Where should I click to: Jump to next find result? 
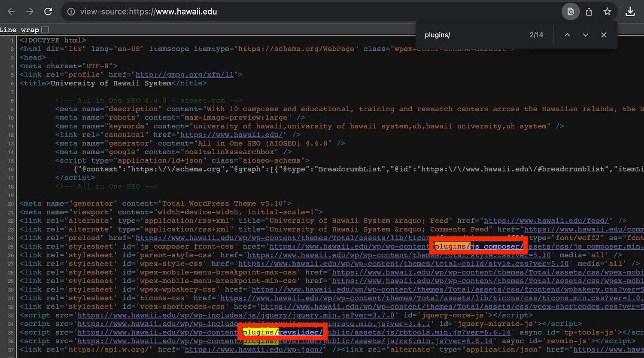tap(586, 35)
